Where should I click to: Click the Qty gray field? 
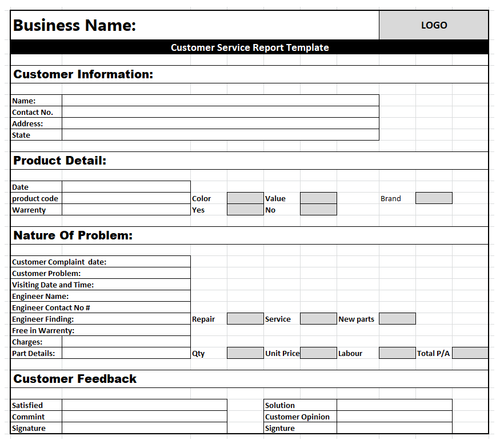pyautogui.click(x=245, y=353)
